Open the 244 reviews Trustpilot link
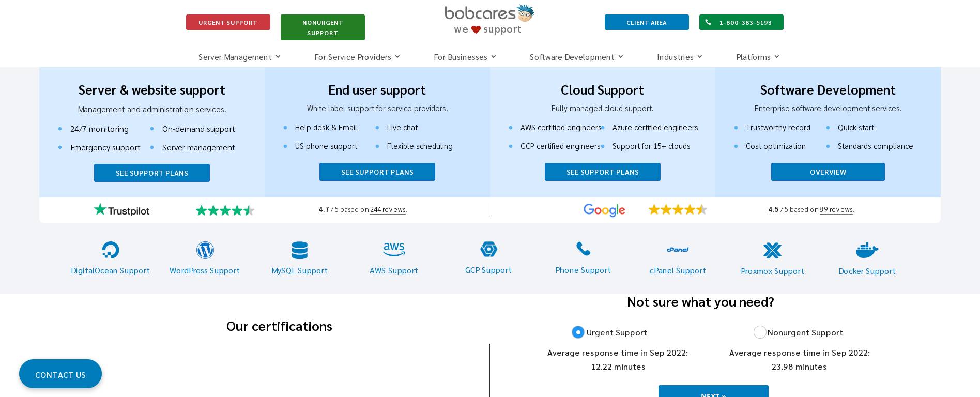The image size is (980, 397). (x=388, y=209)
